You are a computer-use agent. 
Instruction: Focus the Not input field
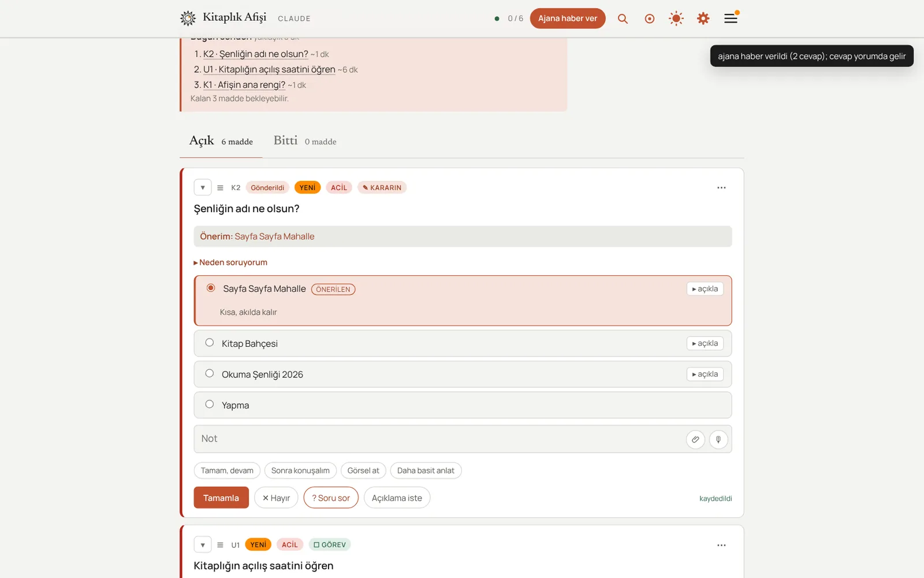439,439
